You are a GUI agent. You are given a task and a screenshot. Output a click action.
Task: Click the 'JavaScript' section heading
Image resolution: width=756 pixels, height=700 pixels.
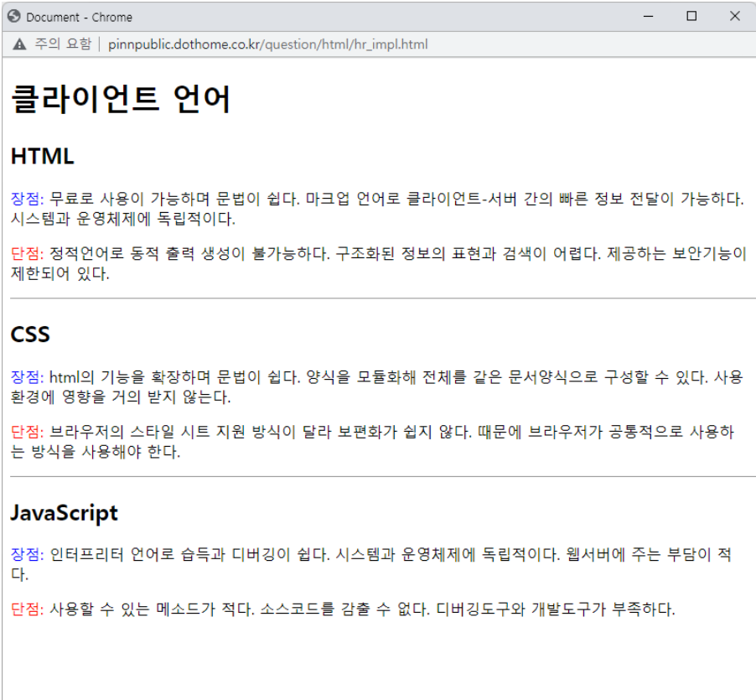(65, 512)
